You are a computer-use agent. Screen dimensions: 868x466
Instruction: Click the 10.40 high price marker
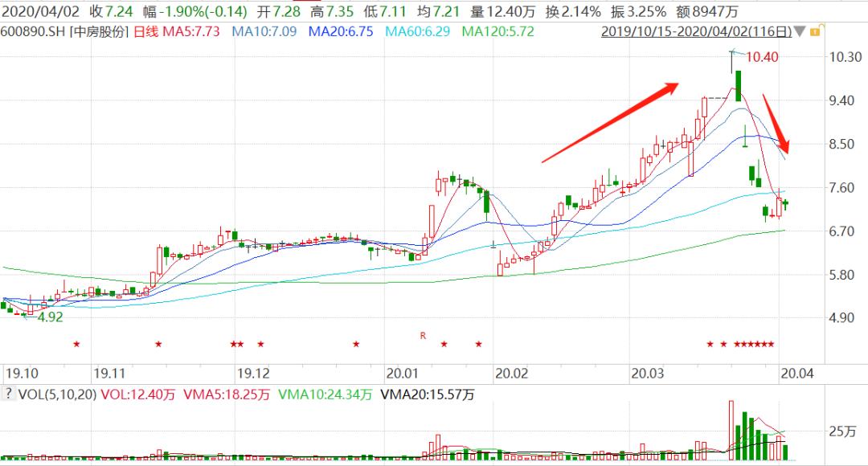pos(762,57)
